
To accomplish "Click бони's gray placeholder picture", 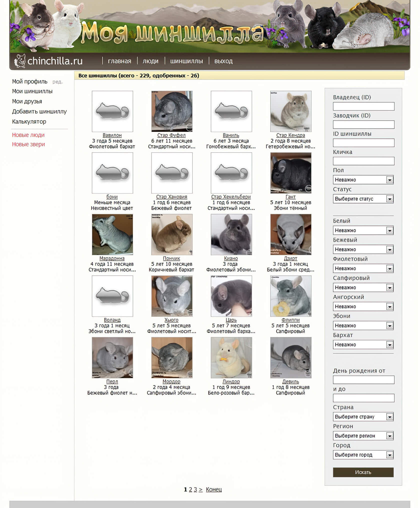I will point(112,173).
